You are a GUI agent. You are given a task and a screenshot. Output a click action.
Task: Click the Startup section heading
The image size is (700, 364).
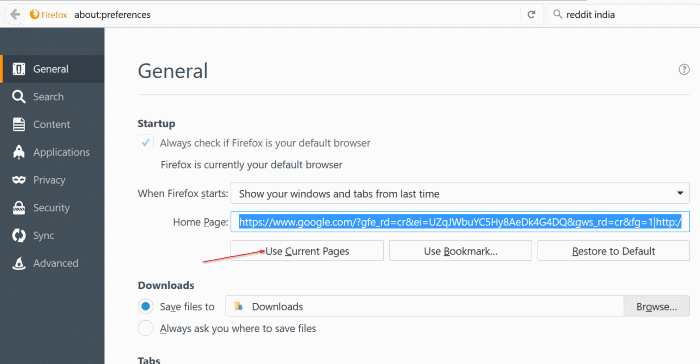point(156,123)
